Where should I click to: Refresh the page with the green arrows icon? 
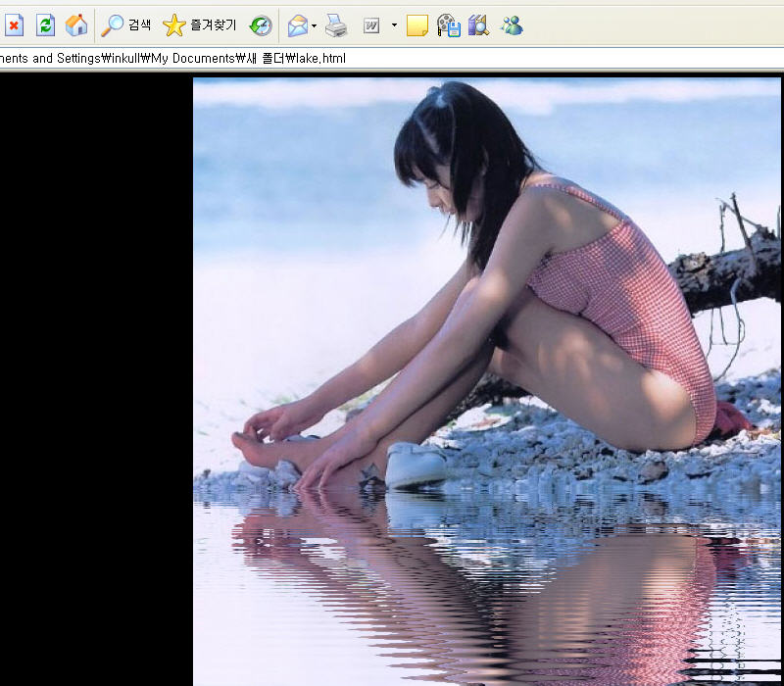click(x=45, y=25)
